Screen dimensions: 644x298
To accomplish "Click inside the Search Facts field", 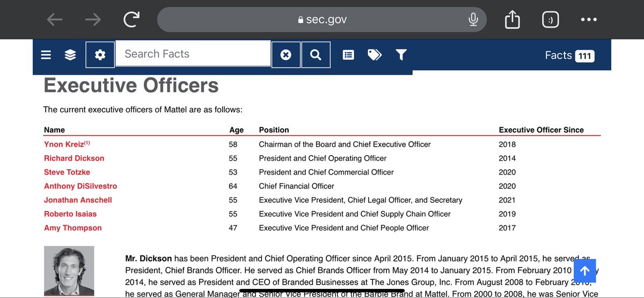I will click(193, 54).
